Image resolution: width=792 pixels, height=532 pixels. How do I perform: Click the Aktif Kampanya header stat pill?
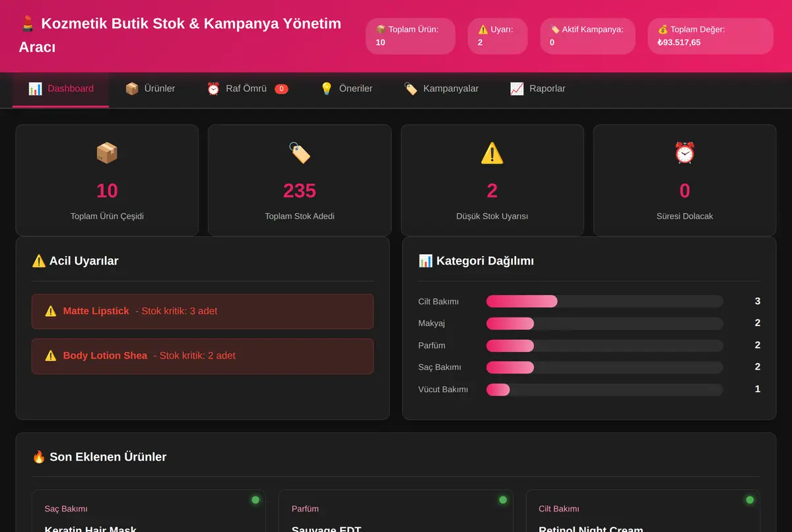tap(588, 36)
